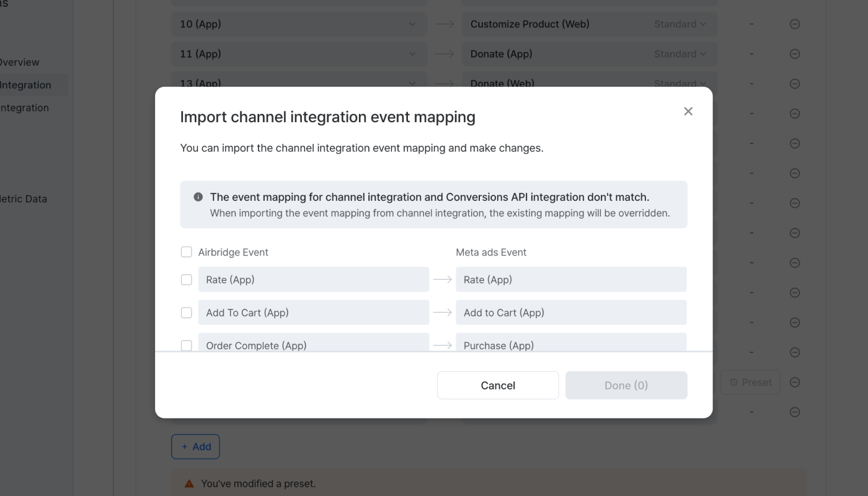
Task: Remove the mapping row beside Preset button
Action: pos(795,383)
